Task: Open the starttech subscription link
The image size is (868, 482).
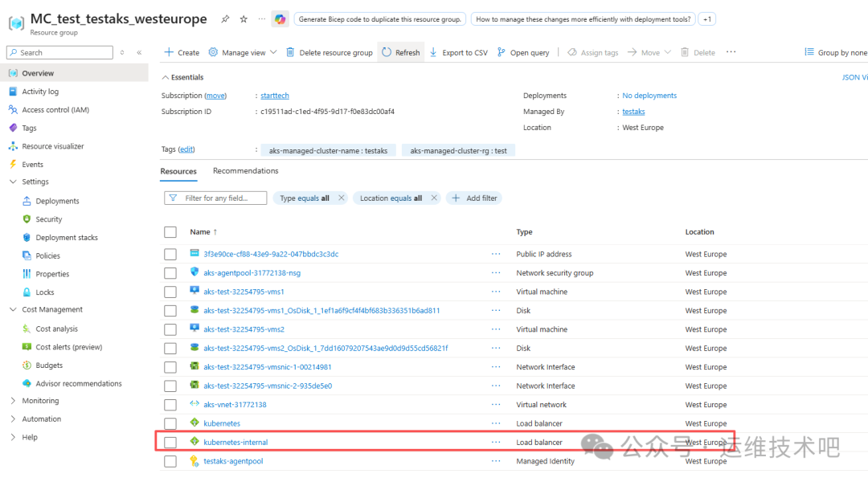Action: pos(274,95)
